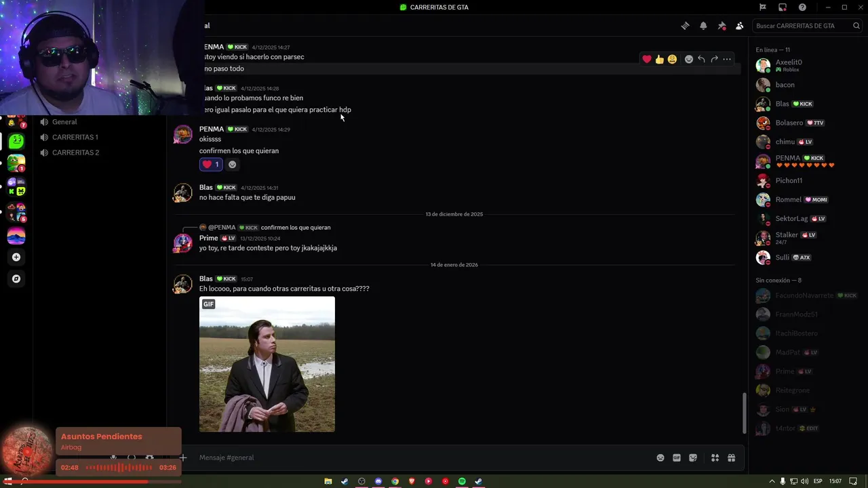Open the sunset mountain server icon
This screenshot has height=488, width=868.
(16, 235)
